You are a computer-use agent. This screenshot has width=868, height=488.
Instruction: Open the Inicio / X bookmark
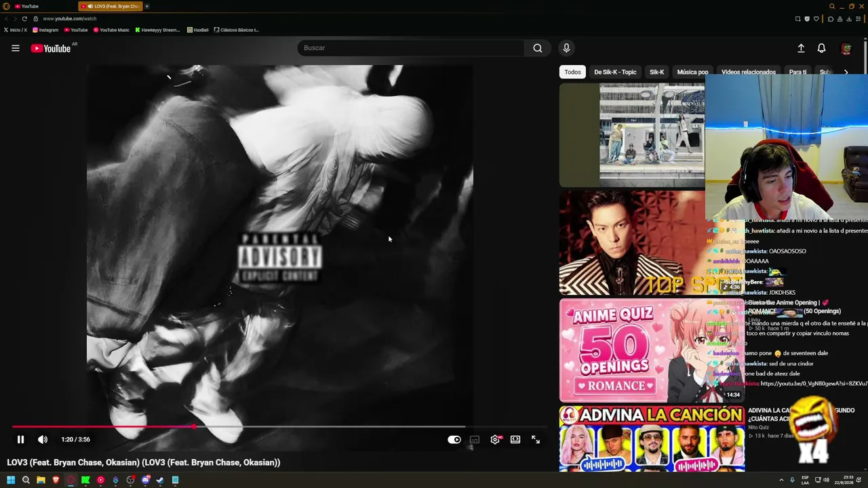[15, 30]
